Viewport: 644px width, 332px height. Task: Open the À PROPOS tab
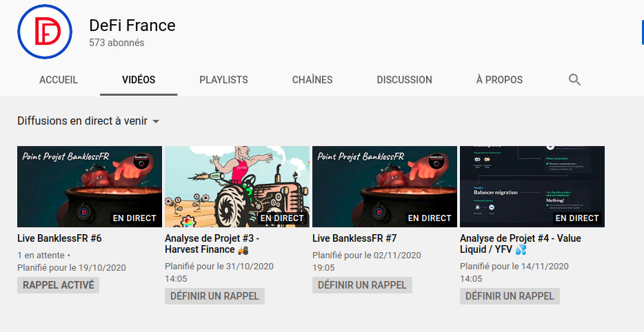(499, 80)
